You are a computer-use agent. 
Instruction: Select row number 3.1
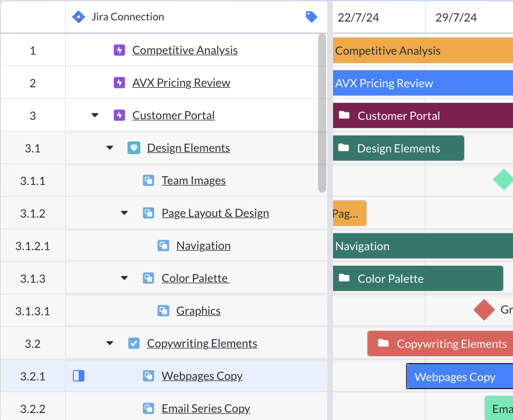tap(33, 148)
